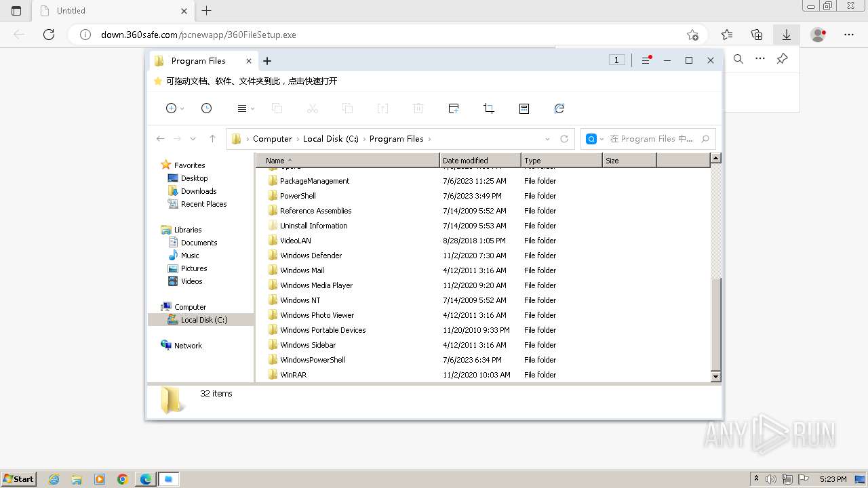The width and height of the screenshot is (868, 488).
Task: Launch Google Chrome from the taskbar
Action: click(x=123, y=479)
